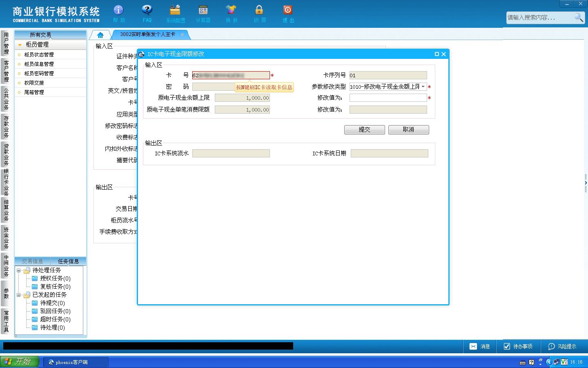Open the 贷款业务 side tab

[6, 155]
